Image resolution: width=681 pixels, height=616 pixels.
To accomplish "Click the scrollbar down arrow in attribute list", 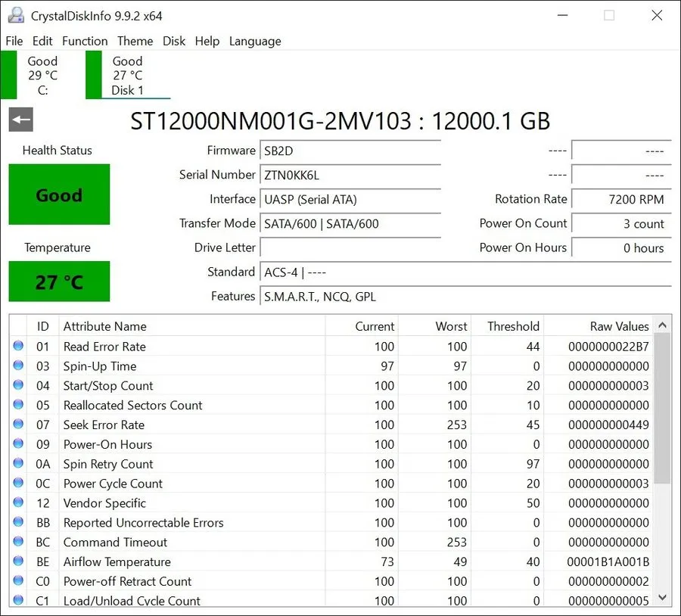I will 662,597.
